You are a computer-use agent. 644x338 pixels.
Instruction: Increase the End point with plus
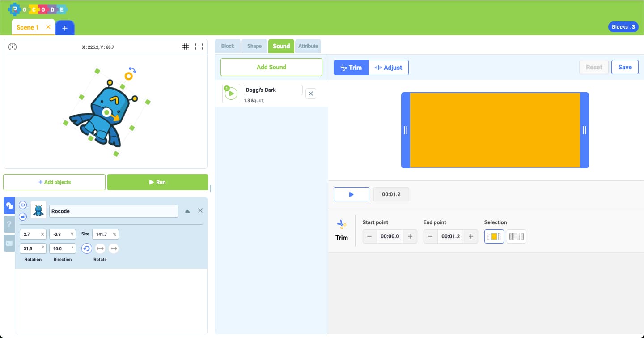pos(470,236)
